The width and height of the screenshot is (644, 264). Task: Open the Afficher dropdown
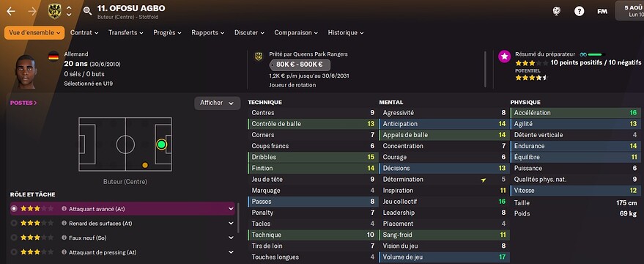(218, 103)
